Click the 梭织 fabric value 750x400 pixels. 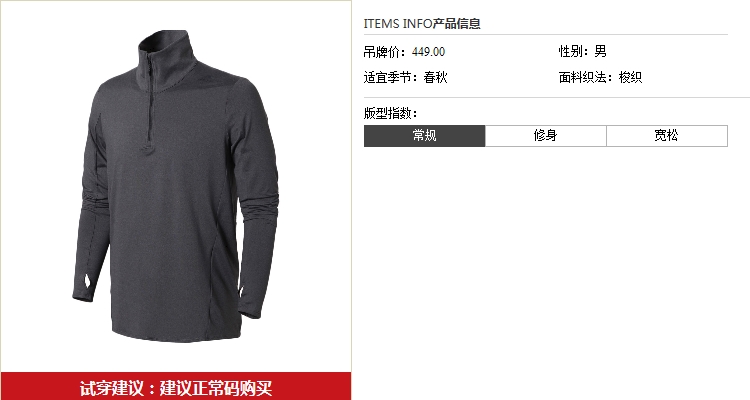point(630,77)
